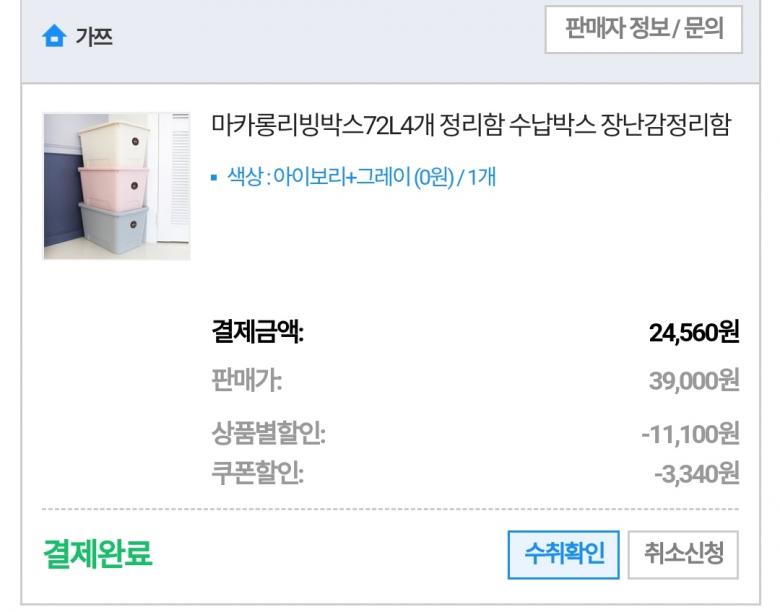Click the 판매자 정보/문의 button
Image resolution: width=780 pixels, height=612 pixels.
644,29
